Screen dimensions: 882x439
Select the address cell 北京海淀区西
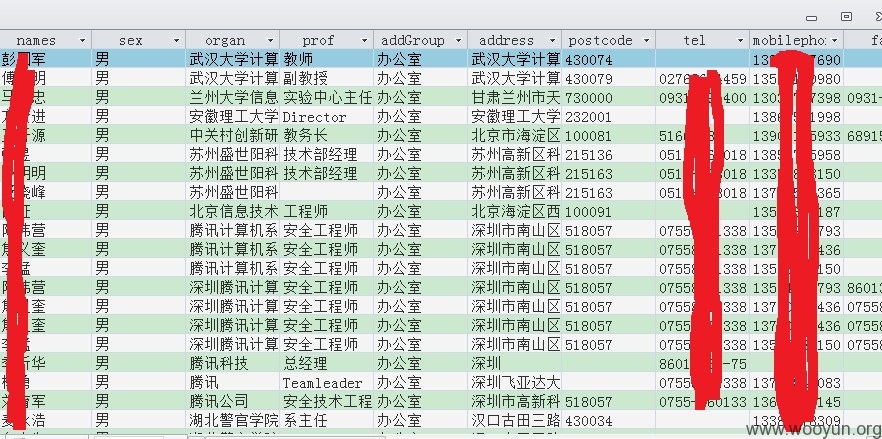514,212
